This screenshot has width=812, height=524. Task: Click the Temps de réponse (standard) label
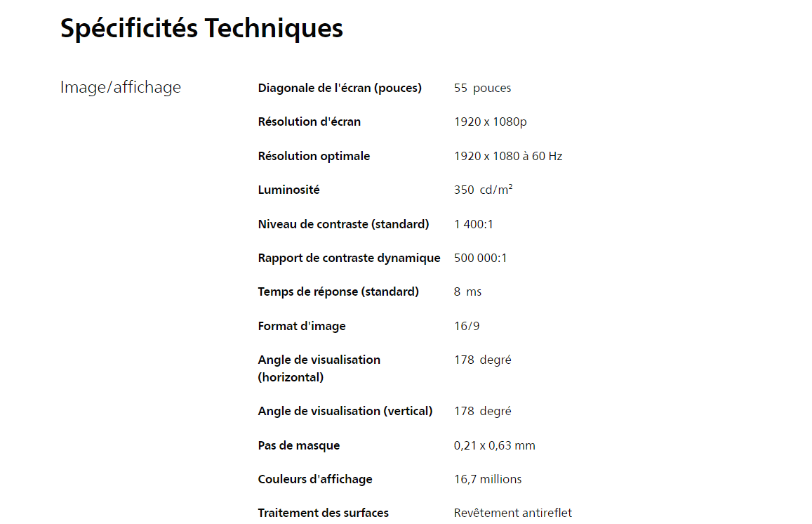tap(338, 292)
